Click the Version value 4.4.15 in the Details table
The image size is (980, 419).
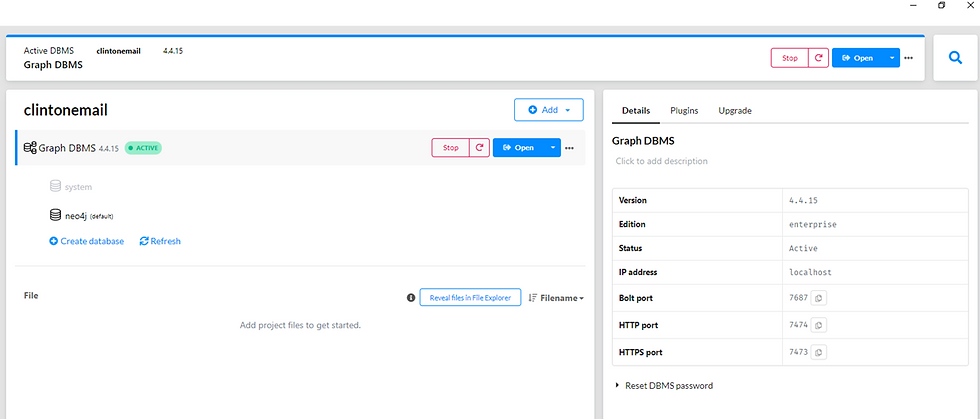click(x=803, y=201)
